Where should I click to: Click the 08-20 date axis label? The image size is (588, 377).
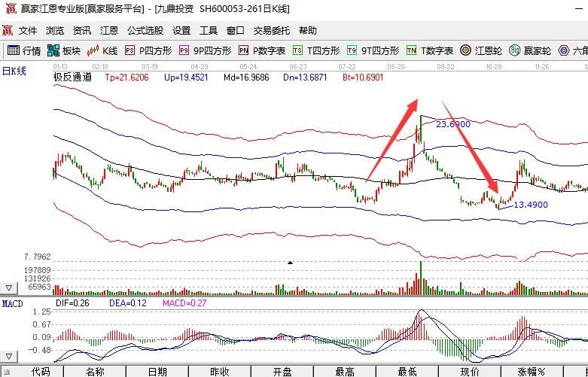tap(396, 67)
